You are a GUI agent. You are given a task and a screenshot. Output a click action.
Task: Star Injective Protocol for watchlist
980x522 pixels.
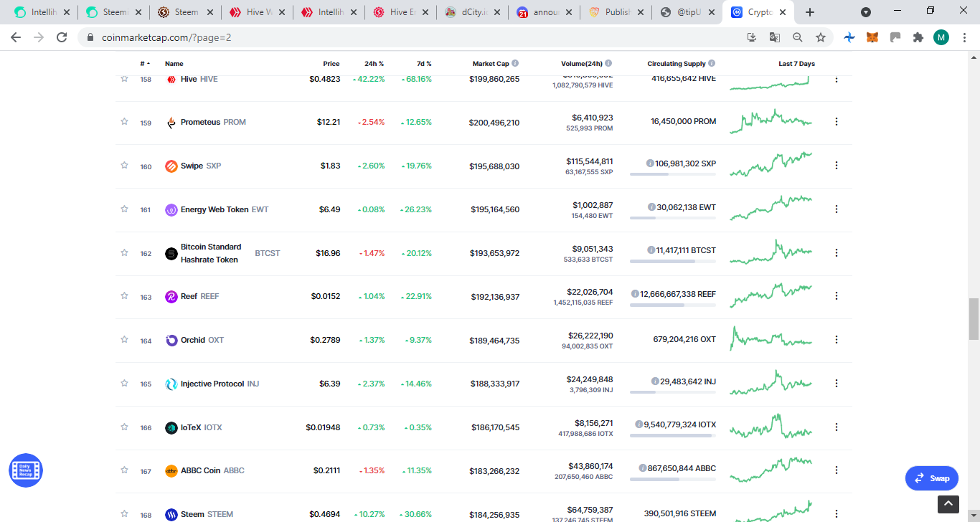124,384
